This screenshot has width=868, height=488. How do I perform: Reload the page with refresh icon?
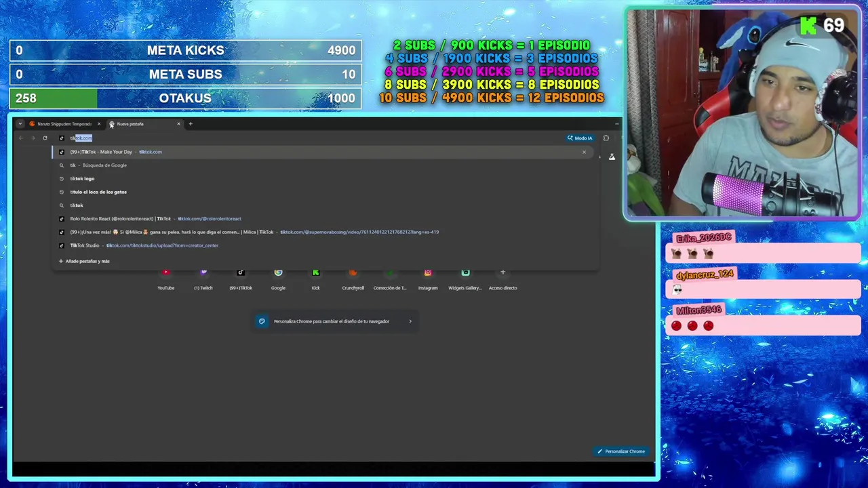tap(45, 138)
